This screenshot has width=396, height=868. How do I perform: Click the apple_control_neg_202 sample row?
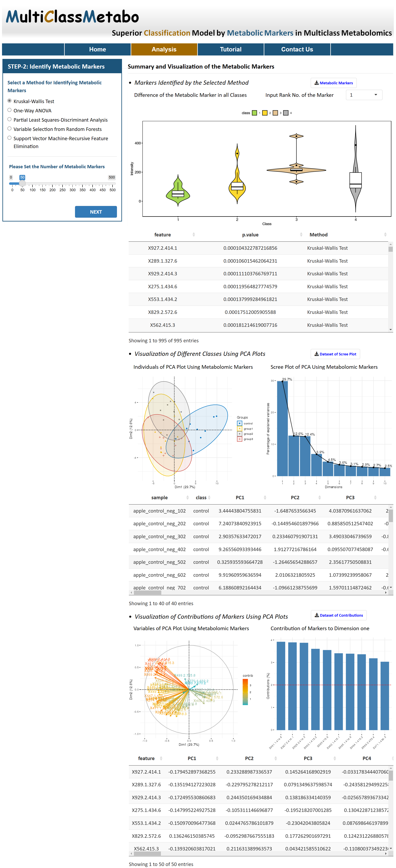pyautogui.click(x=258, y=524)
